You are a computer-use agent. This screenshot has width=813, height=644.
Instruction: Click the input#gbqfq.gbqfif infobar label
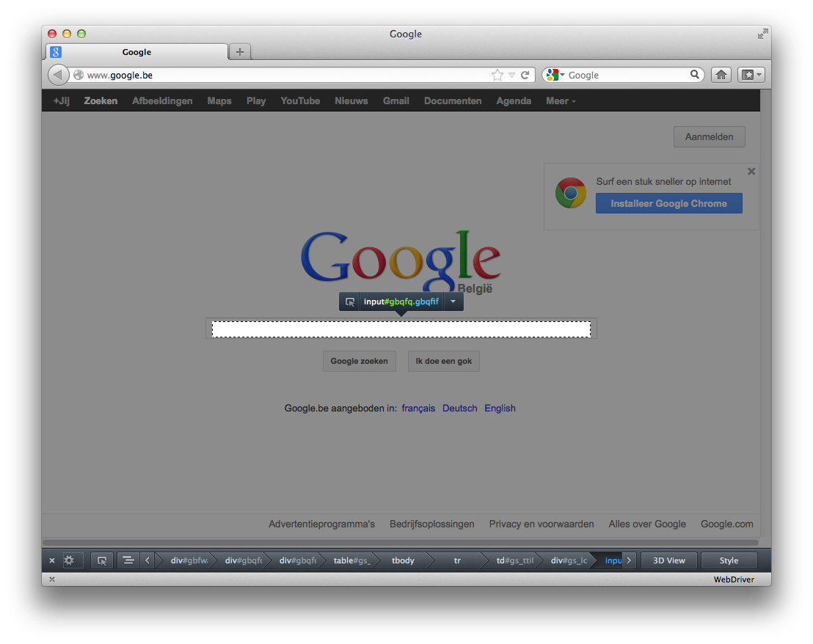[401, 301]
